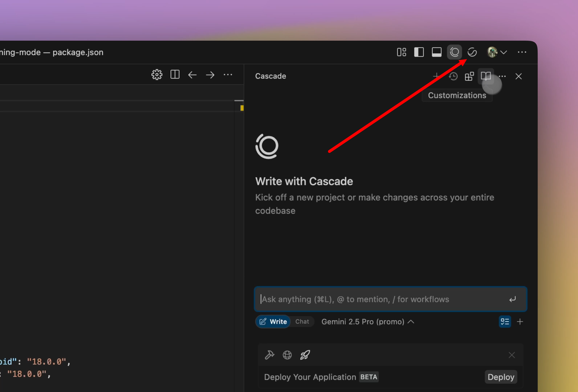The width and height of the screenshot is (578, 392).
Task: Click the globe web preview icon
Action: [x=287, y=355]
